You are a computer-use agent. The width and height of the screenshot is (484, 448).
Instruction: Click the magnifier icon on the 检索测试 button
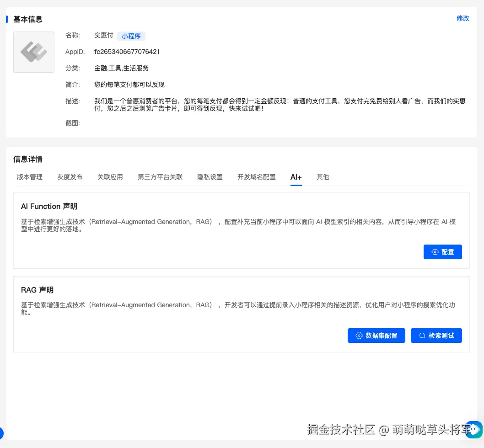[422, 336]
